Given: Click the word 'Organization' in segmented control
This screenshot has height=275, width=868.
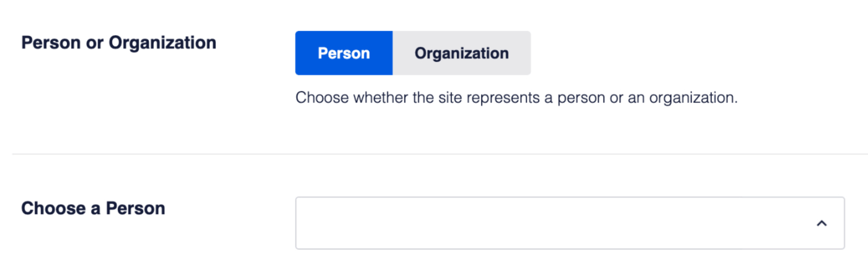Looking at the screenshot, I should coord(461,53).
